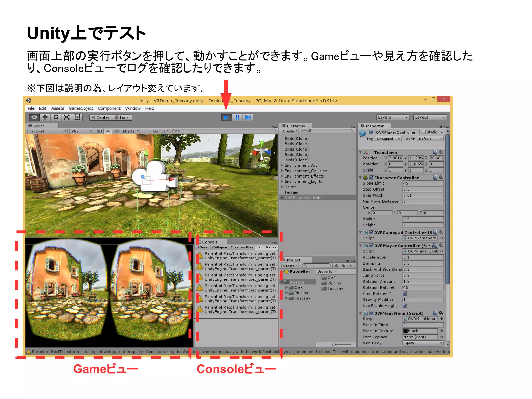Toggle Console Collapse button
This screenshot has height=399, width=532.
[220, 247]
